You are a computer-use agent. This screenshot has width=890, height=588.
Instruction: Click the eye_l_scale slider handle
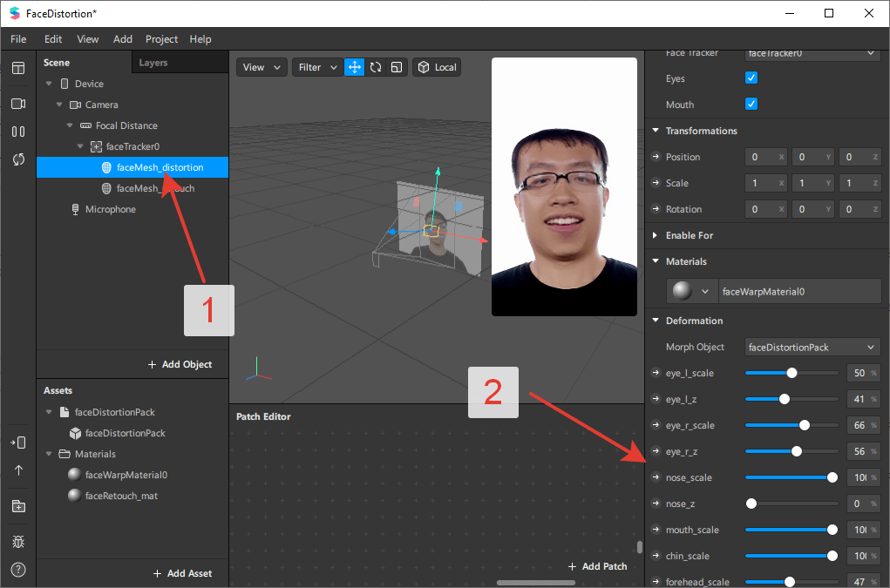(x=791, y=373)
